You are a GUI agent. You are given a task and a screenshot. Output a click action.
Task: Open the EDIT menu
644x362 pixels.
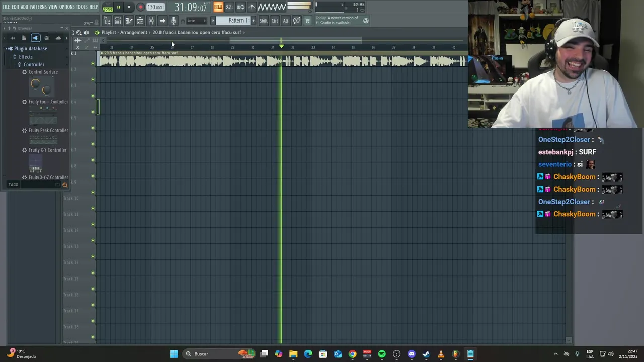(16, 7)
